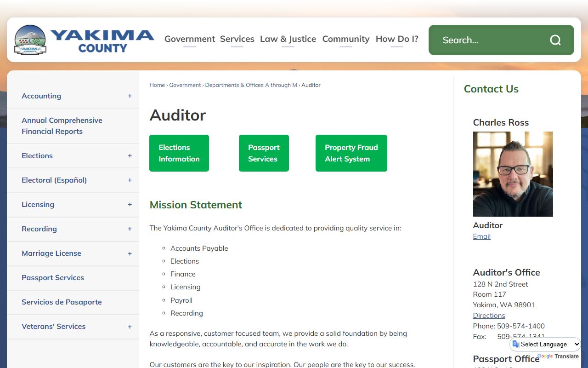The width and height of the screenshot is (588, 368).
Task: Click the Google Translate logo
Action: (x=545, y=356)
